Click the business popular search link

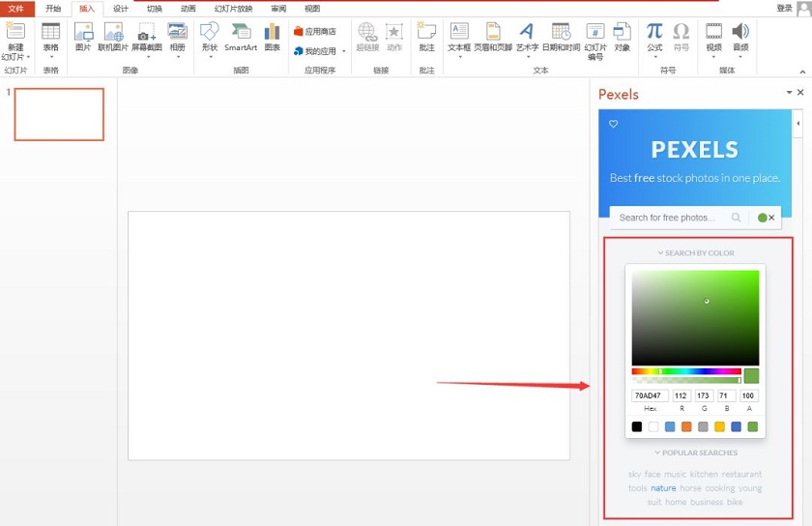coord(707,502)
